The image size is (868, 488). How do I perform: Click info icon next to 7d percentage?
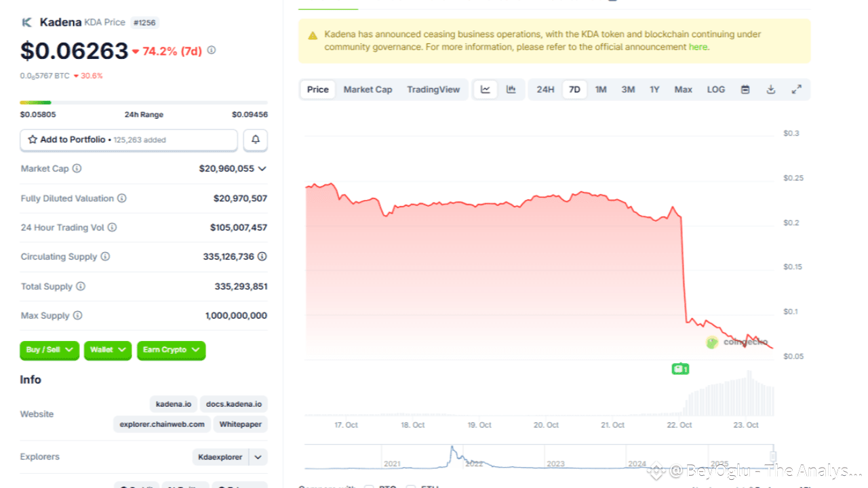tap(212, 50)
